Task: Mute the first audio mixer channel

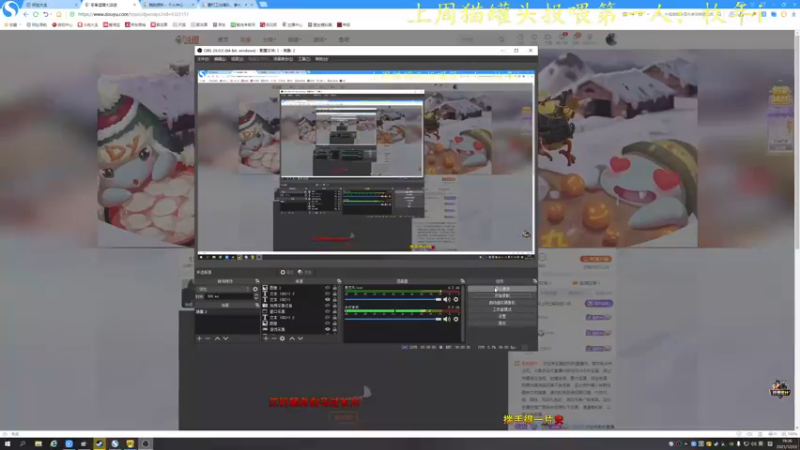Action: (447, 299)
